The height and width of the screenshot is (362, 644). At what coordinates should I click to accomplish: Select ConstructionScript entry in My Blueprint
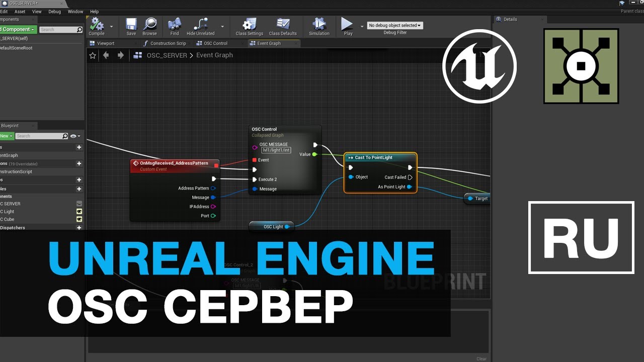pyautogui.click(x=16, y=171)
